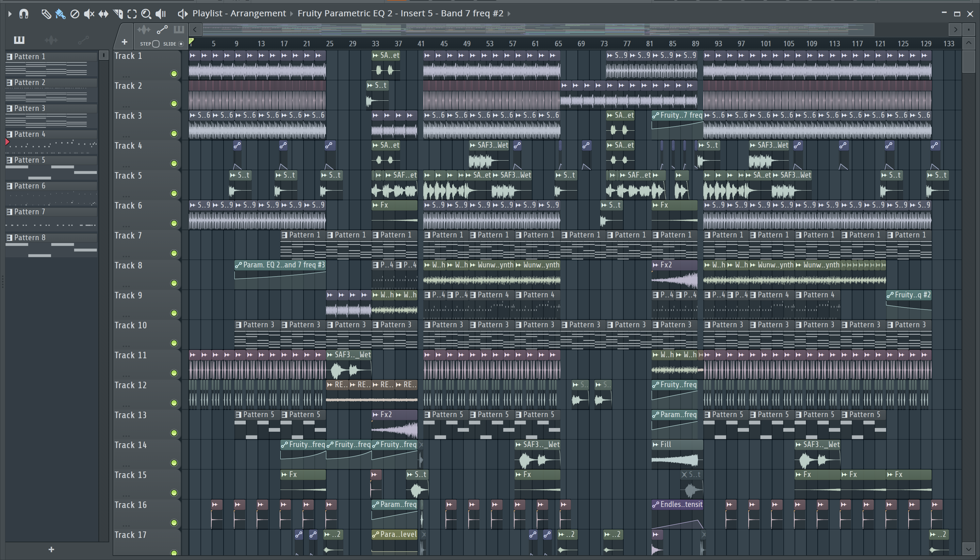Expand arrow after Playlist - Arrangement
The height and width of the screenshot is (560, 980).
(x=292, y=14)
